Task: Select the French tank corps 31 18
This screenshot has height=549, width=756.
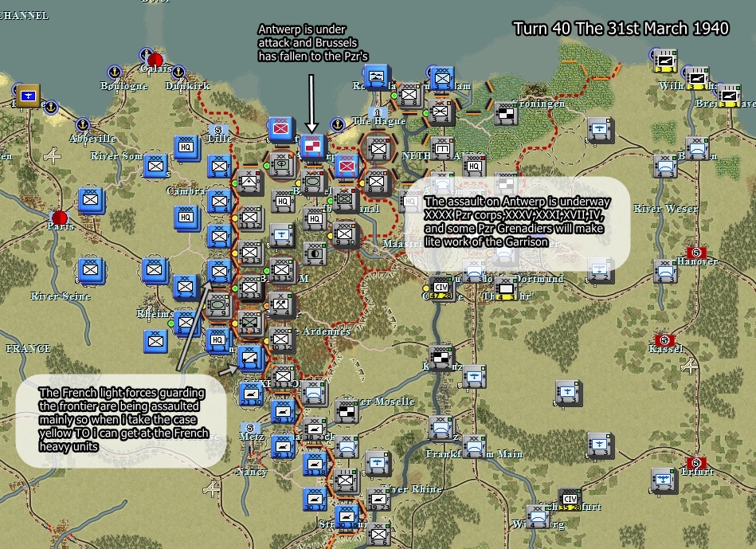Action: (x=315, y=464)
